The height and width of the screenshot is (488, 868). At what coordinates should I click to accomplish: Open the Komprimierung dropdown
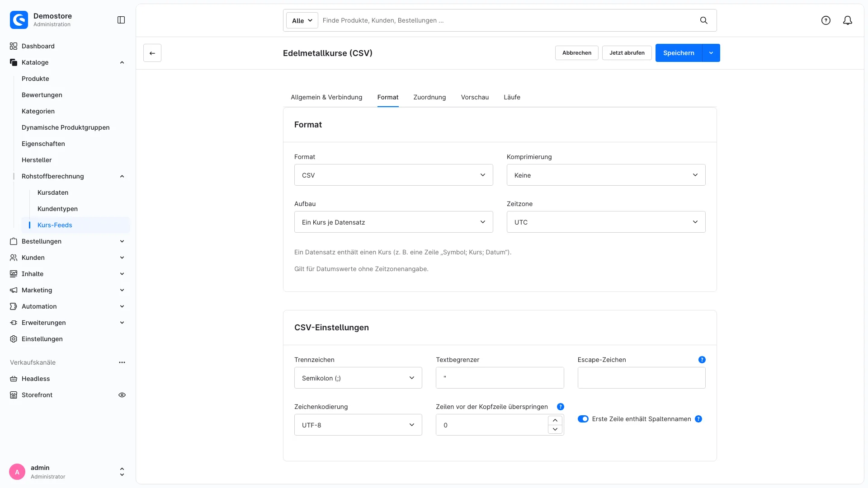(x=606, y=175)
